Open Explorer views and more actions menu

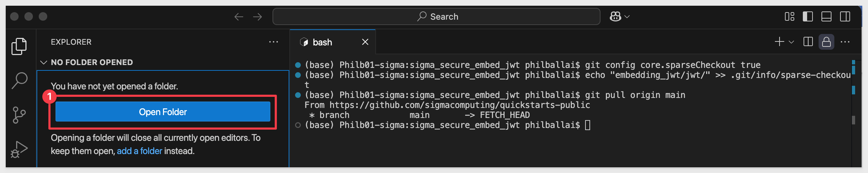[x=274, y=42]
